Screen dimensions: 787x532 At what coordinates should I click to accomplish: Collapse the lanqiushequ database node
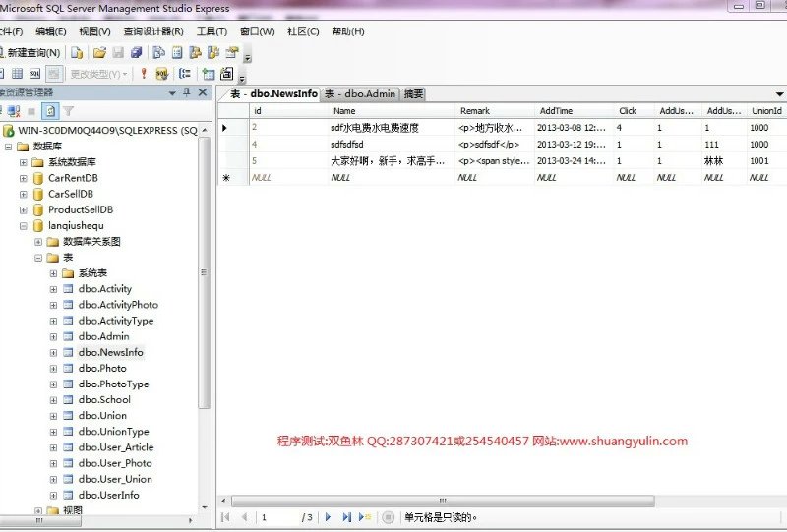(23, 226)
